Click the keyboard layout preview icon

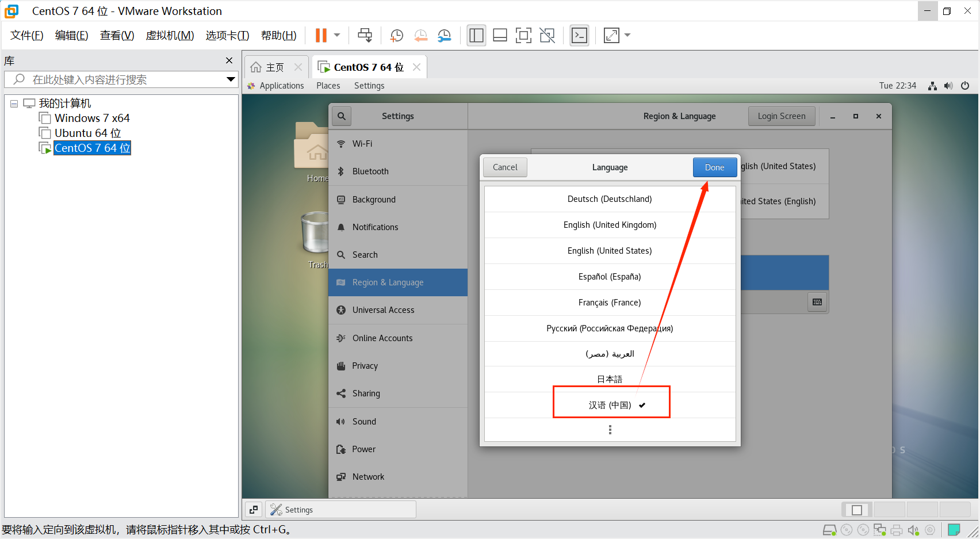tap(817, 302)
